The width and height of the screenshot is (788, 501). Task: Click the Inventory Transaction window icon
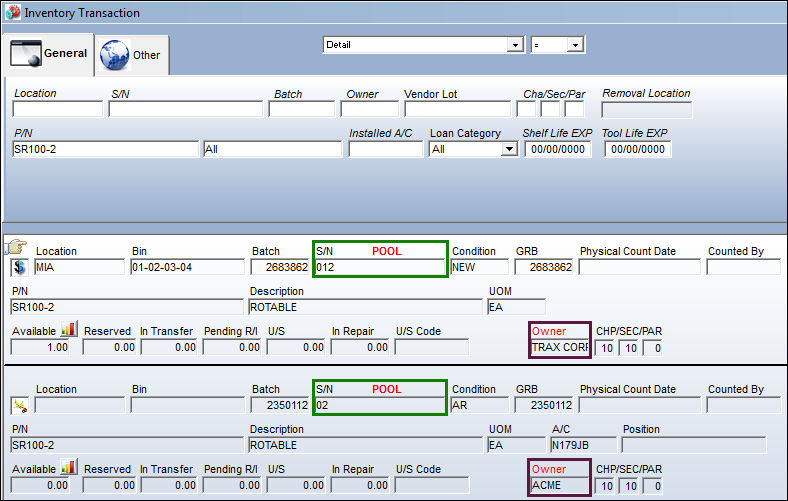click(x=13, y=12)
